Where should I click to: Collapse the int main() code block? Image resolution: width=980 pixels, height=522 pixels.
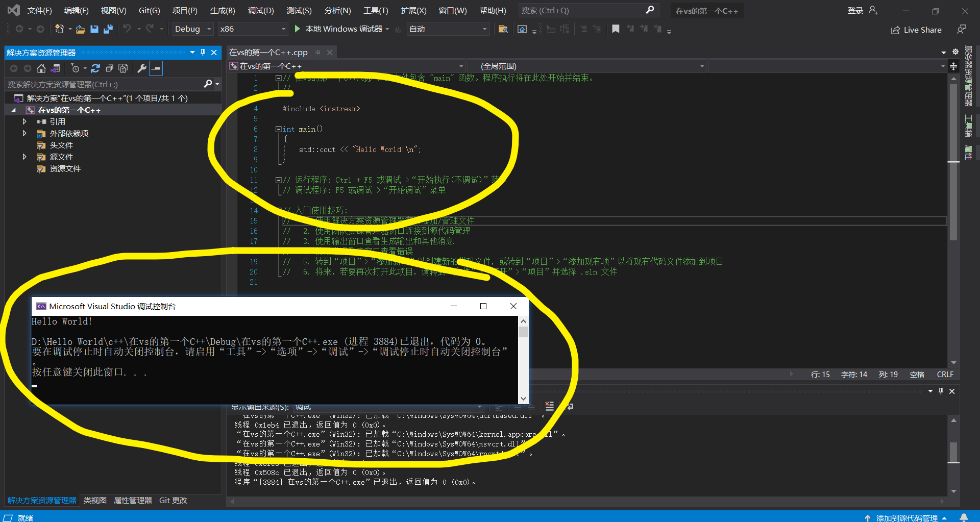click(x=279, y=129)
